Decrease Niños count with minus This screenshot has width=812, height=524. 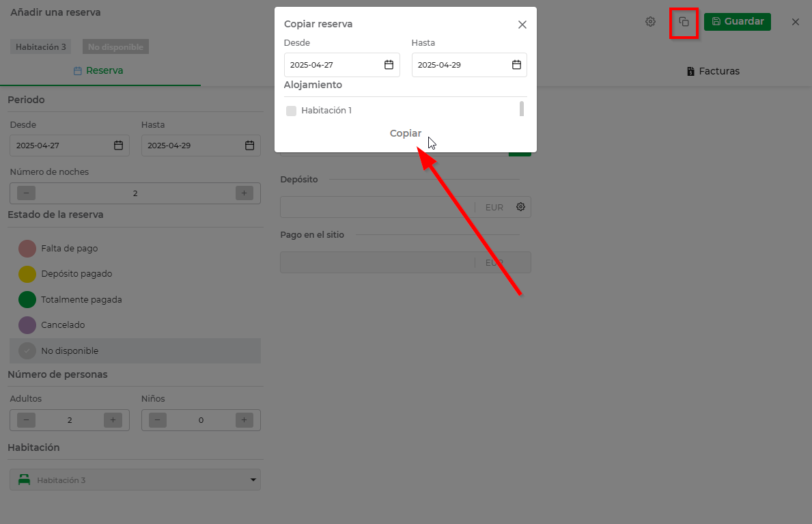pyautogui.click(x=158, y=420)
